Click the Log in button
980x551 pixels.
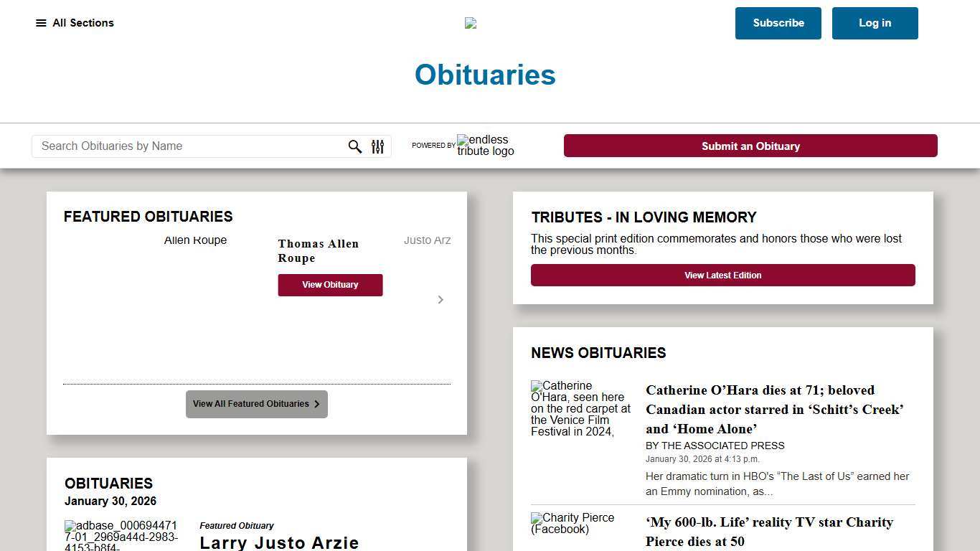coord(875,23)
